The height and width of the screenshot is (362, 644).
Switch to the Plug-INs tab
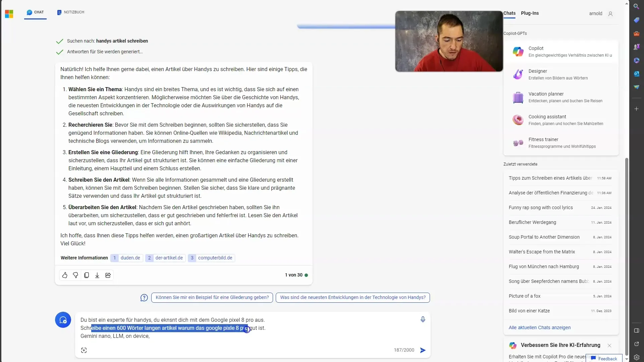pos(529,13)
